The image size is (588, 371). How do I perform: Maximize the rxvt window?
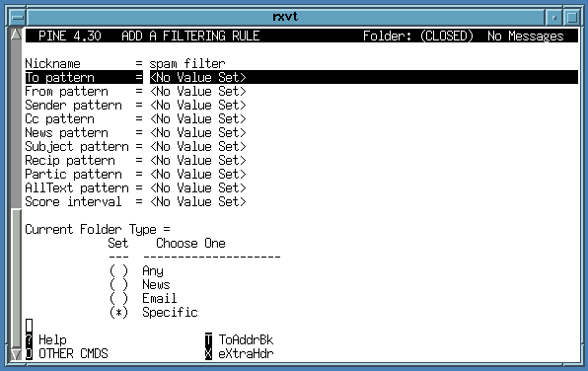[x=571, y=17]
